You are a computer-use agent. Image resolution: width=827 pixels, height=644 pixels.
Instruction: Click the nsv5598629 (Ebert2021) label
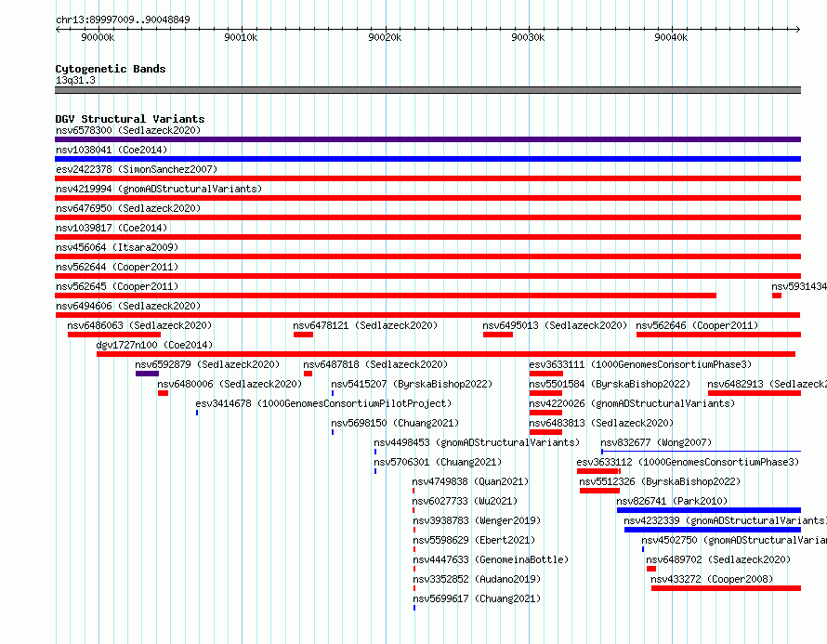[x=474, y=540]
